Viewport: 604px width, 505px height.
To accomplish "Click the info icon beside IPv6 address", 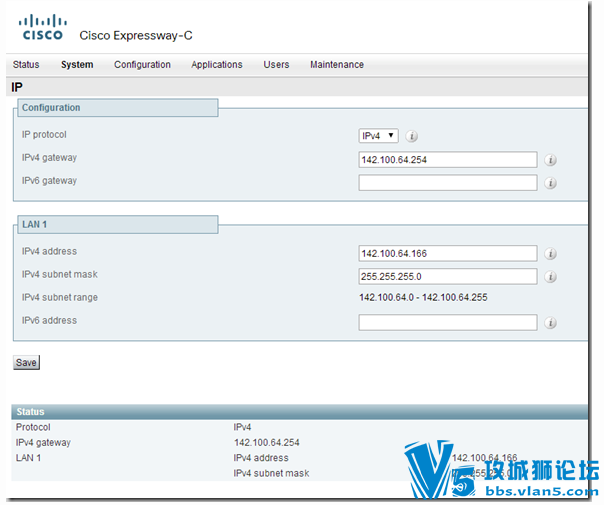I will click(550, 323).
